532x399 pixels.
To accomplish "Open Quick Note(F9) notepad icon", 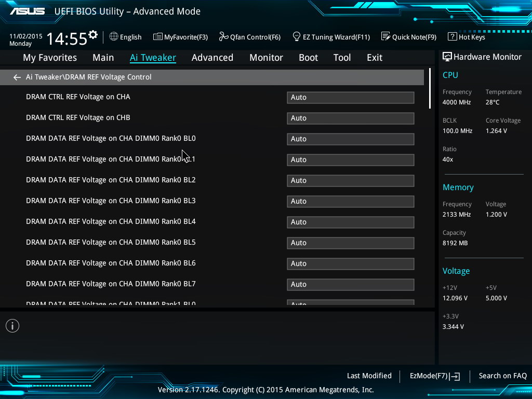I will point(385,37).
